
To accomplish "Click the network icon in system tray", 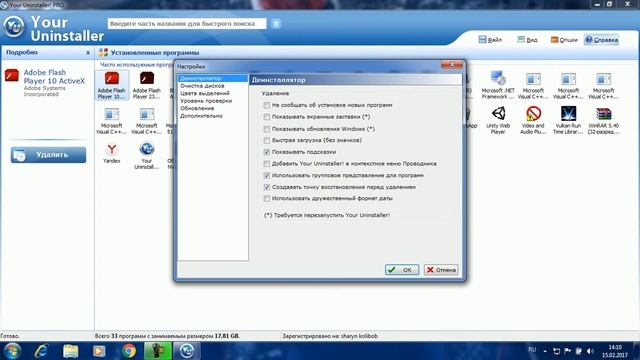I will click(556, 351).
